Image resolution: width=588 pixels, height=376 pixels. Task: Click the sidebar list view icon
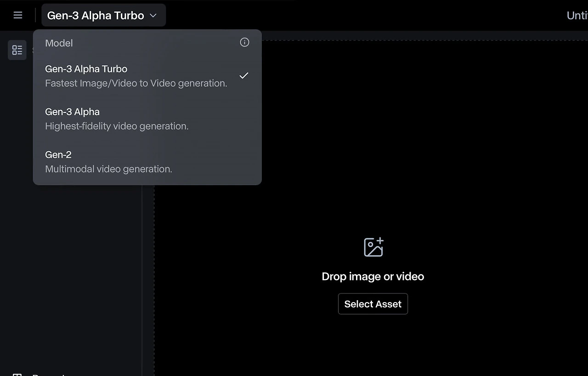17,50
